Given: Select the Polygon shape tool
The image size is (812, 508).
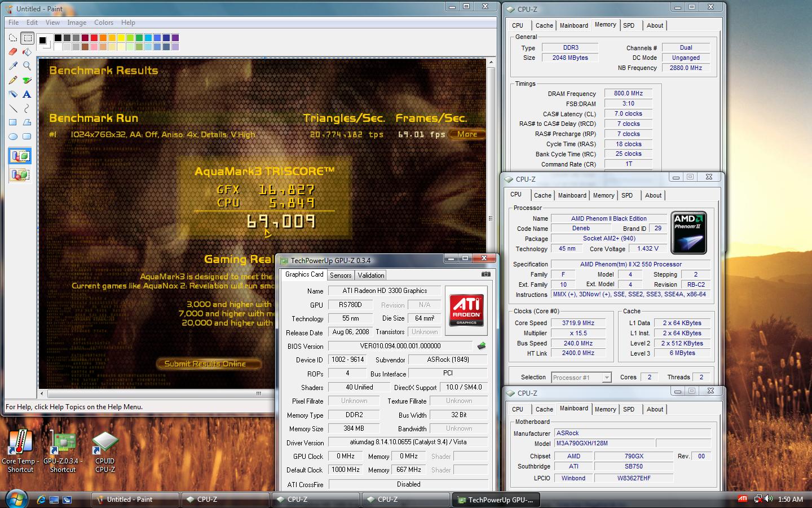Looking at the screenshot, I should click(27, 122).
